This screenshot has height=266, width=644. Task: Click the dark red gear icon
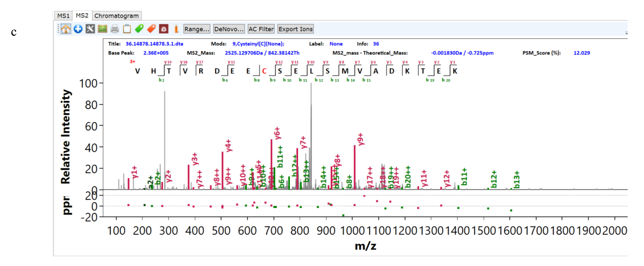[x=164, y=29]
